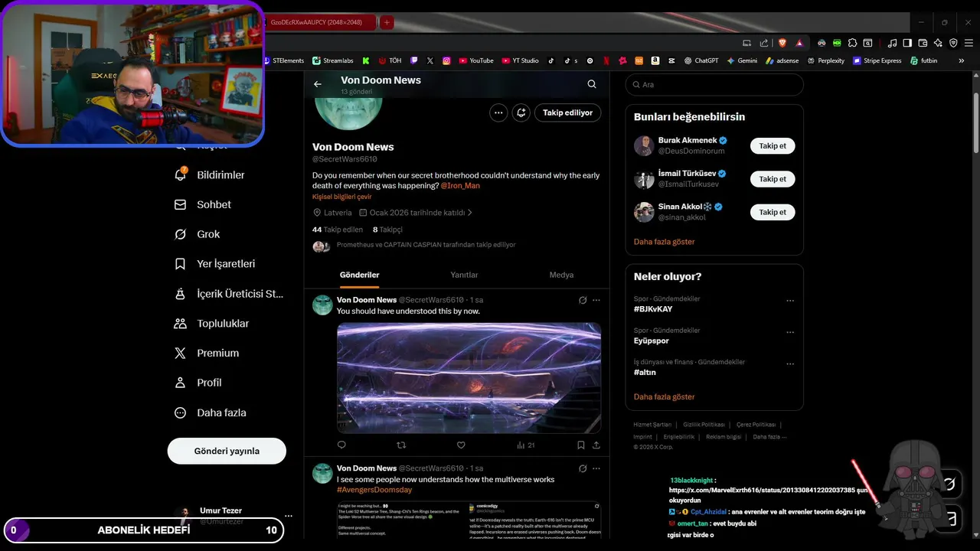The height and width of the screenshot is (551, 980).
Task: Open the browser's hamburger main menu
Action: pos(969,43)
